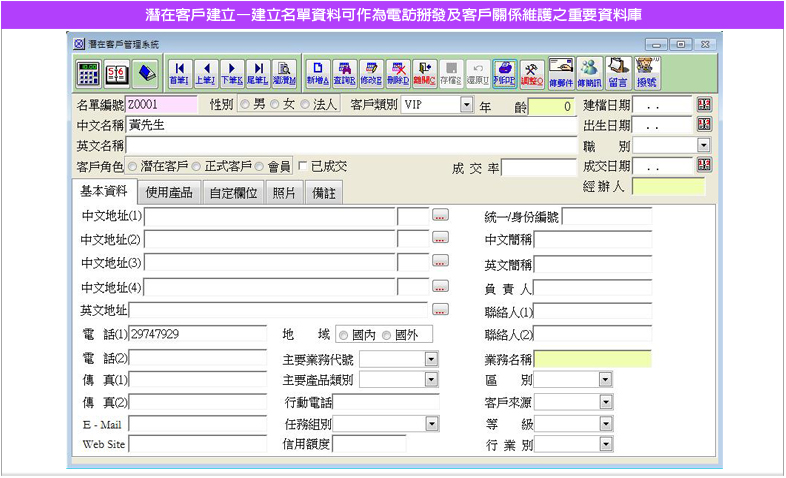Image resolution: width=786 pixels, height=478 pixels.
Task: Click the 查詢 search record icon
Action: [x=345, y=73]
